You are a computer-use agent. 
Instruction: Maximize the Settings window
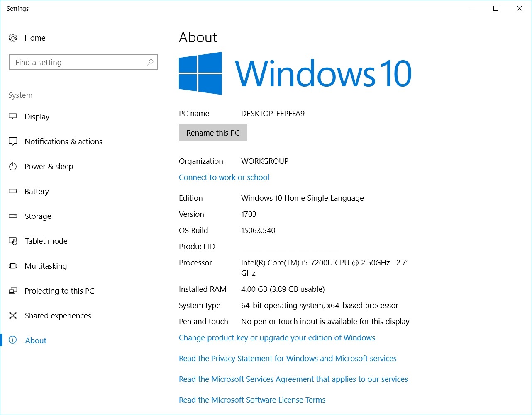[495, 8]
